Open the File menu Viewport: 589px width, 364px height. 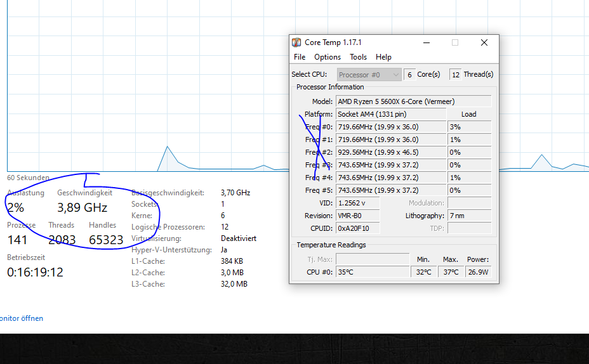[x=300, y=57]
